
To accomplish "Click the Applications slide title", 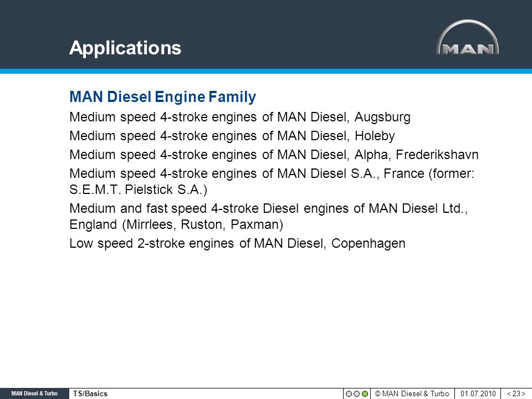I will click(125, 48).
